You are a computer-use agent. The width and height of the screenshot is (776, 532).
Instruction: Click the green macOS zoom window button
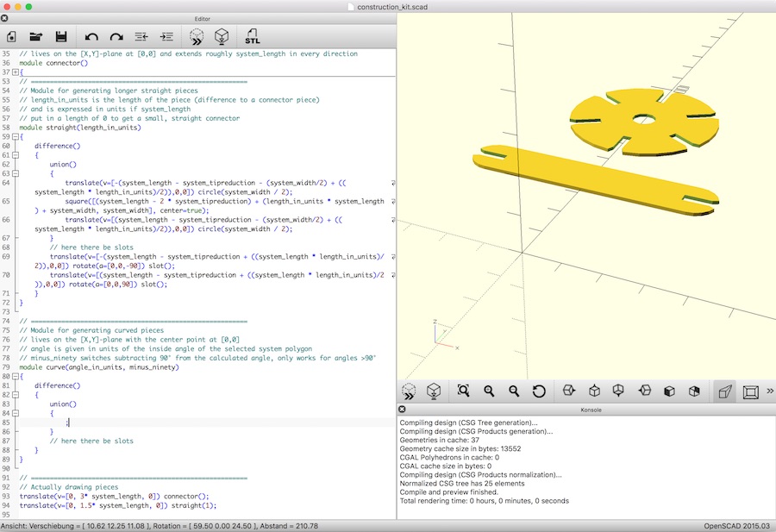pyautogui.click(x=28, y=6)
